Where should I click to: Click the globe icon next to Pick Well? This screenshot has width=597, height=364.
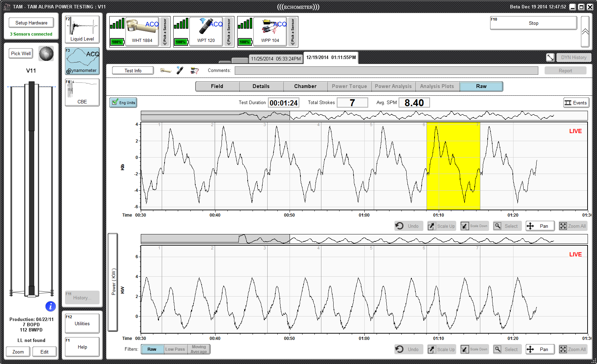click(x=46, y=54)
